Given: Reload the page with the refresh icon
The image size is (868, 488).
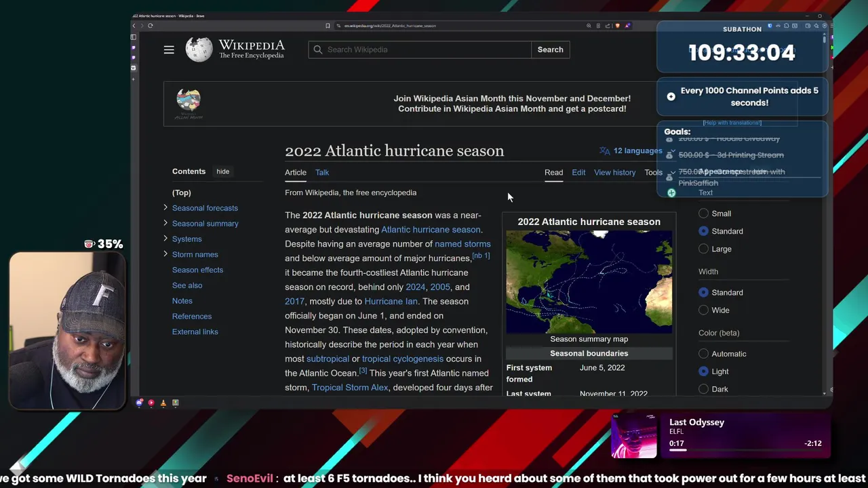Looking at the screenshot, I should [x=151, y=26].
